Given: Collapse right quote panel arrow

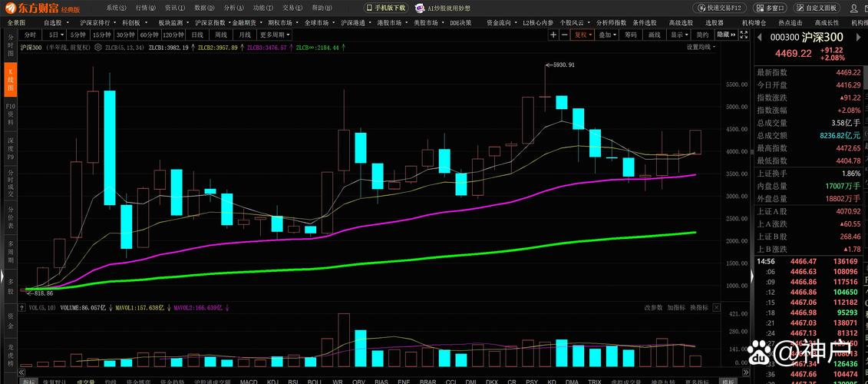Looking at the screenshot, I should coord(752,276).
